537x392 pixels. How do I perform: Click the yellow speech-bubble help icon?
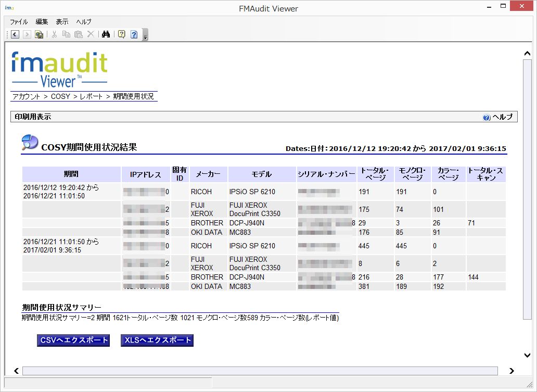[x=122, y=34]
